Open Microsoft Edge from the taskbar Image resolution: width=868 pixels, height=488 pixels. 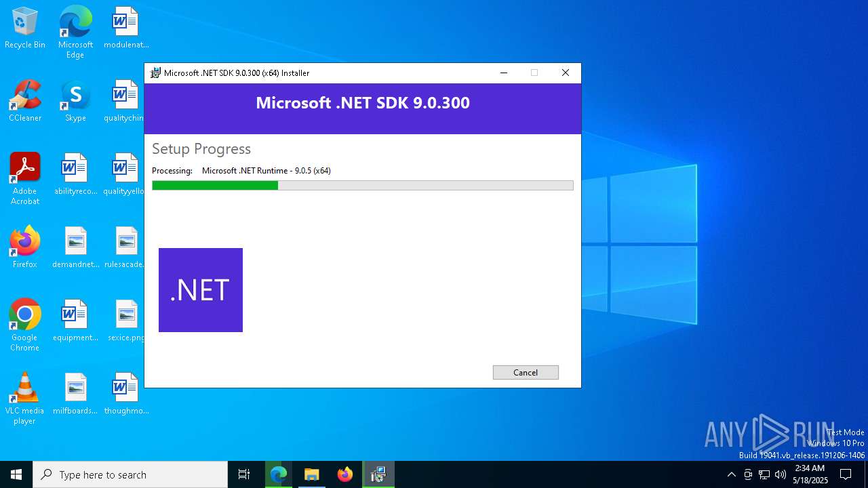[279, 474]
